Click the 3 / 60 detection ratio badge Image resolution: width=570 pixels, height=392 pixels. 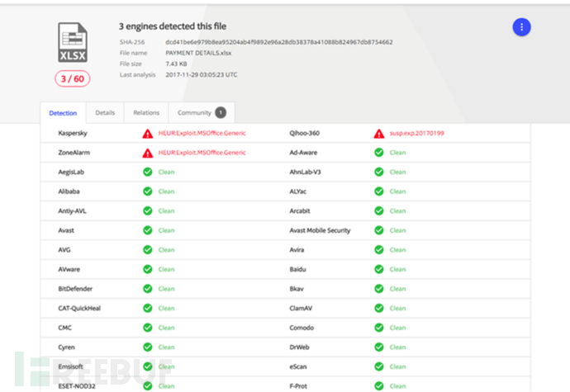click(x=73, y=79)
